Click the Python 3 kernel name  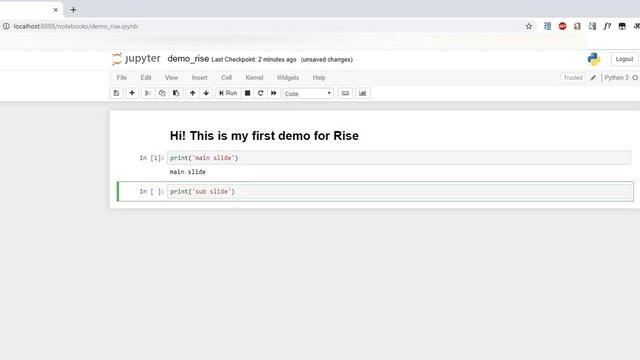click(x=616, y=78)
